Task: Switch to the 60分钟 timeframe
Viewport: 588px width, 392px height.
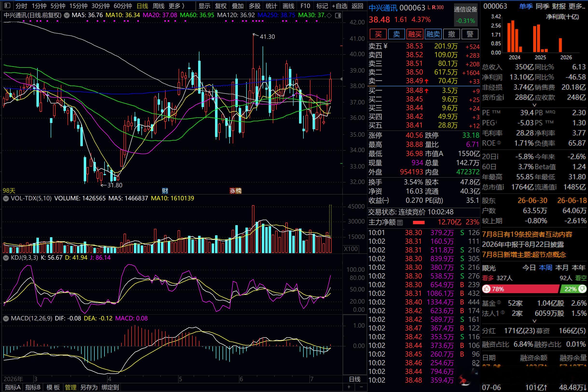Action: [123, 6]
